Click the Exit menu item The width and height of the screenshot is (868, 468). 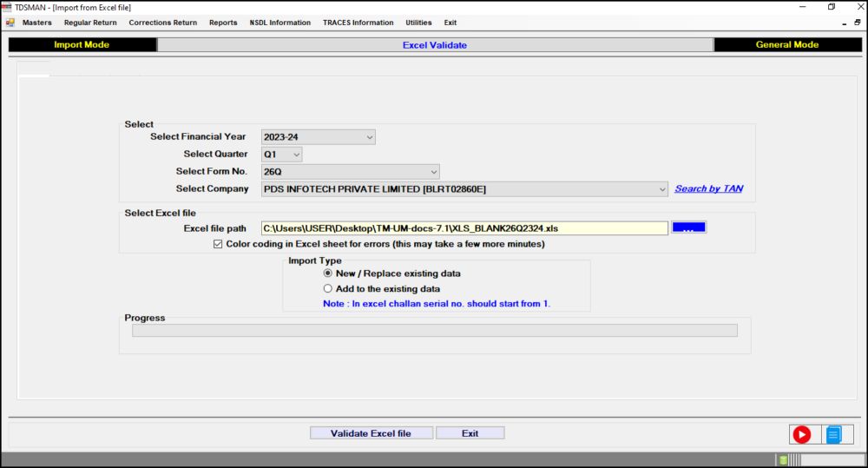coord(450,23)
